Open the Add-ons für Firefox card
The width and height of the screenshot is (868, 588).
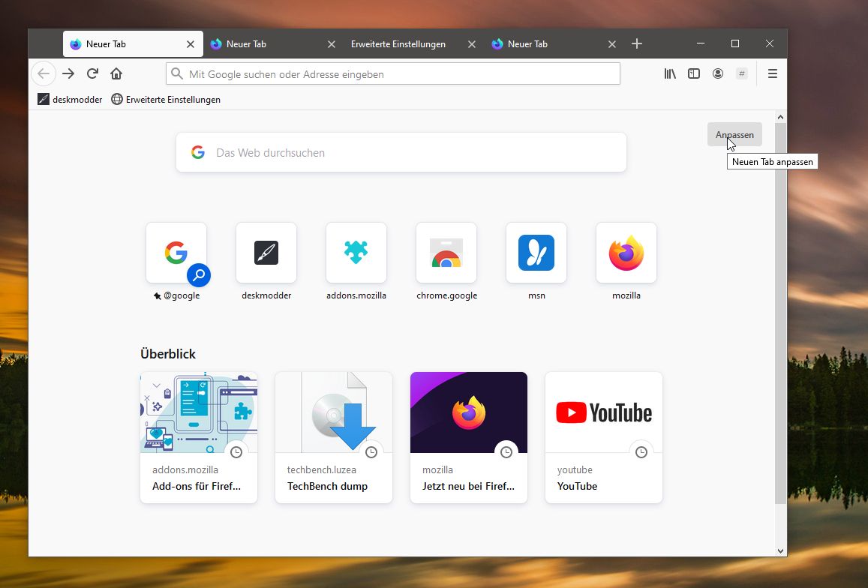click(199, 437)
